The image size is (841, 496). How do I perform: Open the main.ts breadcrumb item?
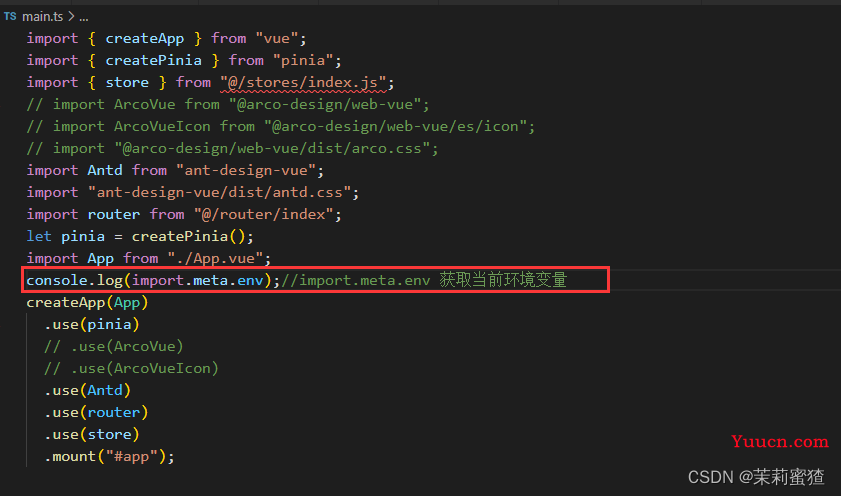click(42, 17)
